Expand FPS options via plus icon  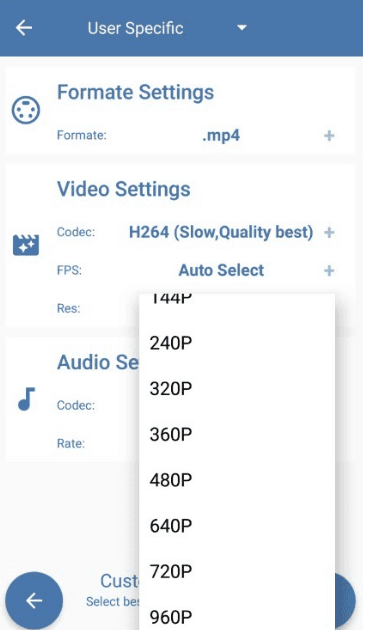pyautogui.click(x=329, y=270)
